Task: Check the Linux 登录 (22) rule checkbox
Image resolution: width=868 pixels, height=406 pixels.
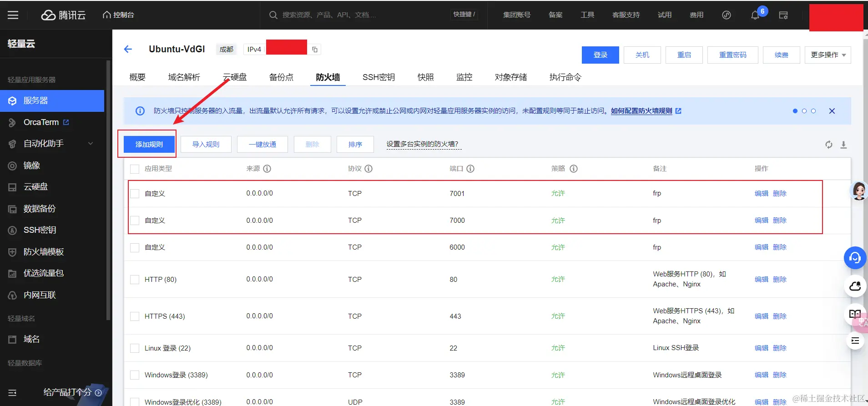Action: click(x=135, y=348)
